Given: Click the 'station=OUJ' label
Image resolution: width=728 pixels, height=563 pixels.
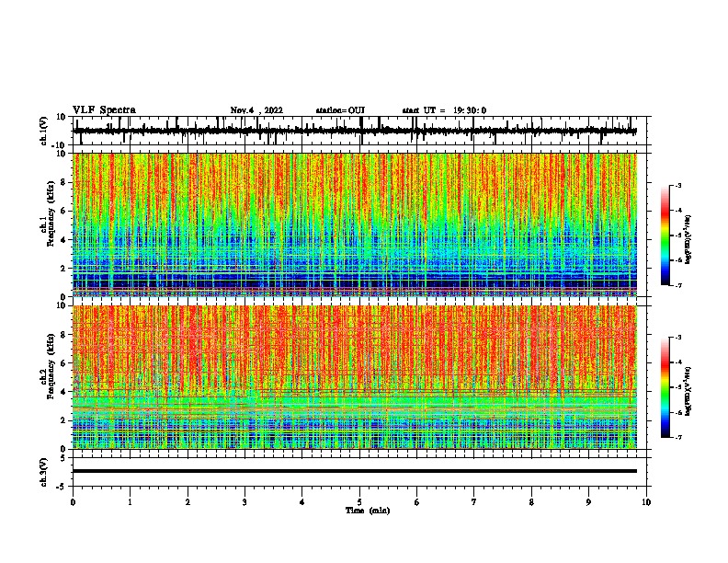Looking at the screenshot, I should (340, 110).
